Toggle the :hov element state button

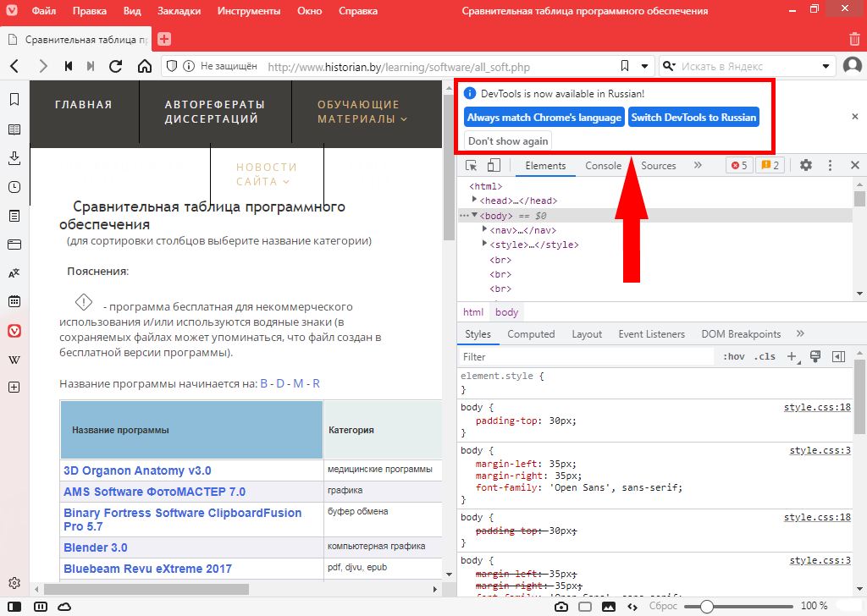[x=733, y=357]
